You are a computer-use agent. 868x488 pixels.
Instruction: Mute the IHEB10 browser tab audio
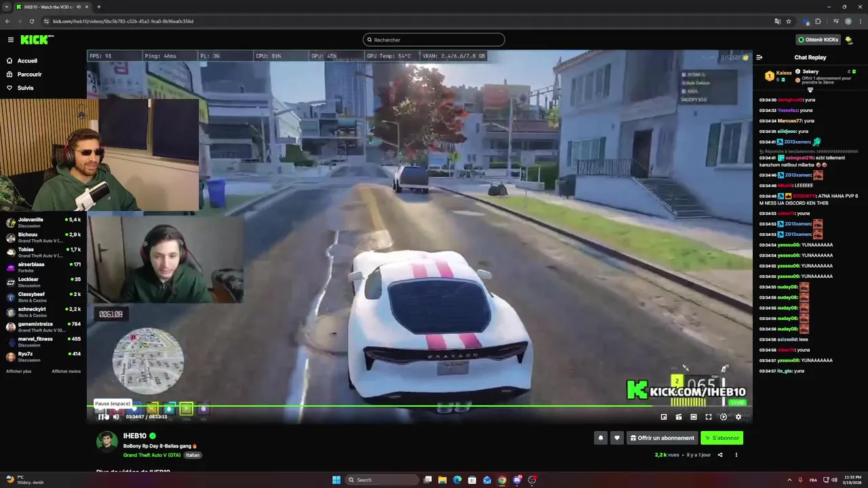(x=79, y=7)
